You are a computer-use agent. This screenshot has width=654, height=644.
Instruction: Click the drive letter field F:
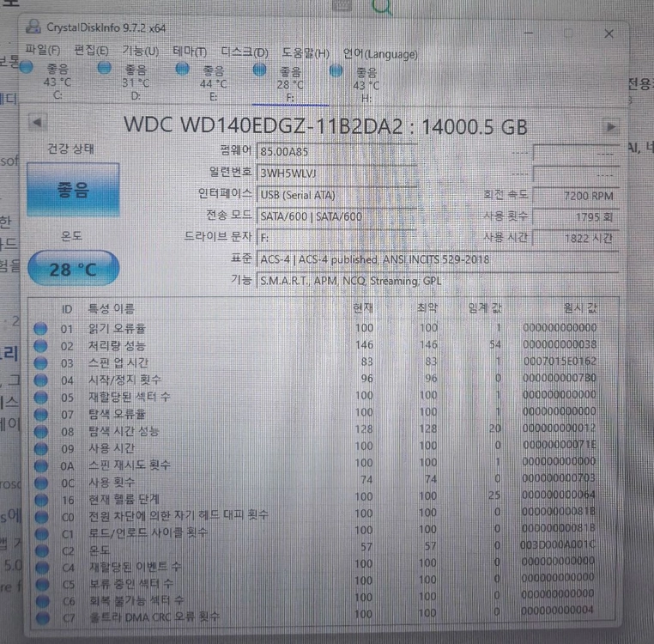tap(336, 238)
